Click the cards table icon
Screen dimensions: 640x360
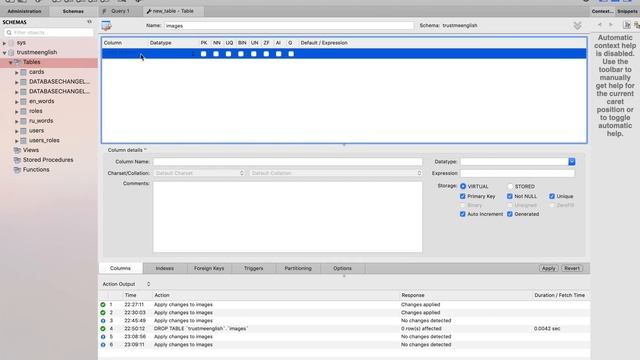(x=24, y=72)
